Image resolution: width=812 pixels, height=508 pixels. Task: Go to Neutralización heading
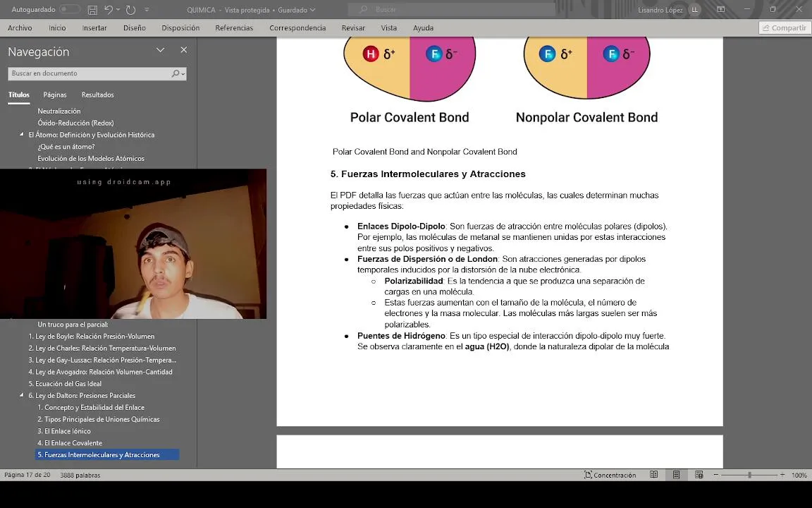pos(59,111)
